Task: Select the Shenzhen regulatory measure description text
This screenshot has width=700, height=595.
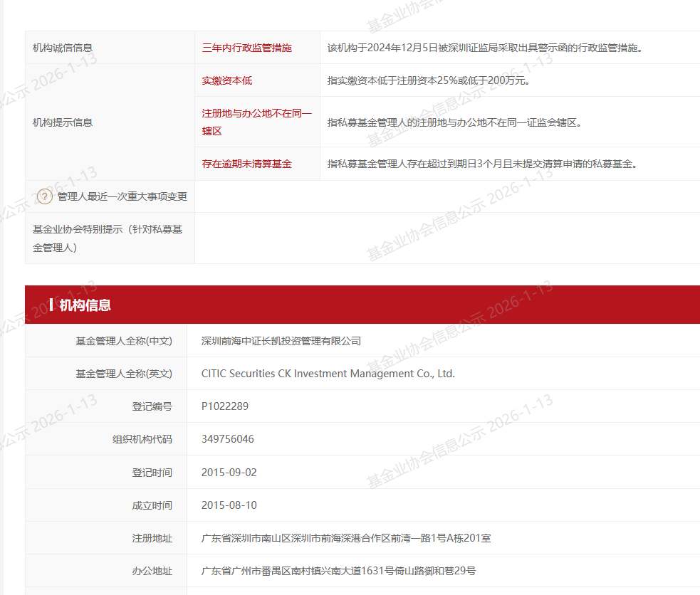Action: (485, 48)
